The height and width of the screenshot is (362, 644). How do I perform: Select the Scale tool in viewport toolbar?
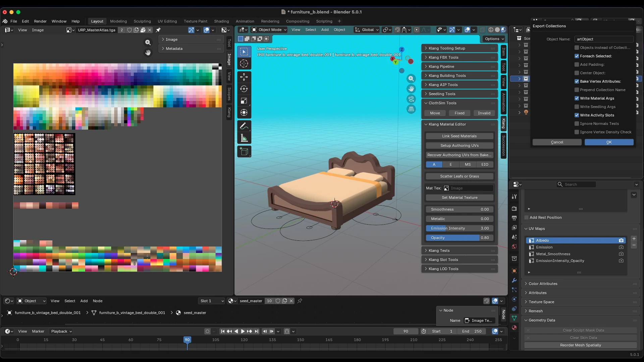coord(244,101)
